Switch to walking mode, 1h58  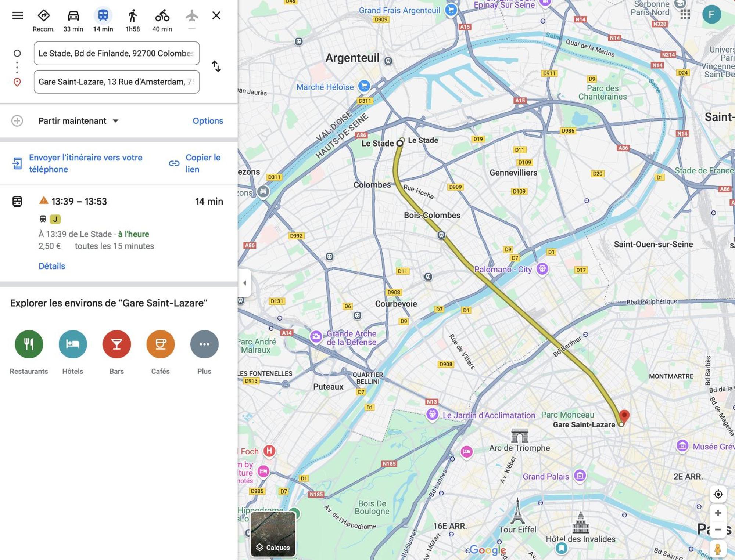pos(133,21)
